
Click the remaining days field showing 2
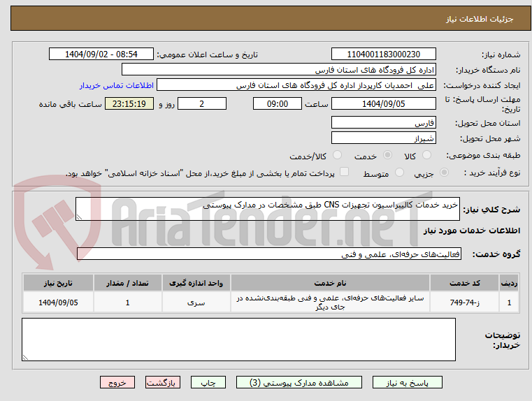coord(202,103)
